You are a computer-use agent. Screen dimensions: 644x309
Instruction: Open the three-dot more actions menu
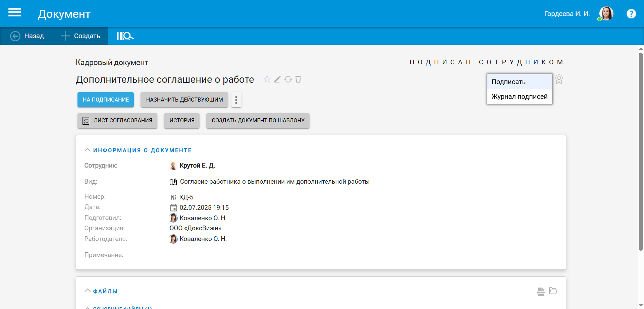(236, 100)
